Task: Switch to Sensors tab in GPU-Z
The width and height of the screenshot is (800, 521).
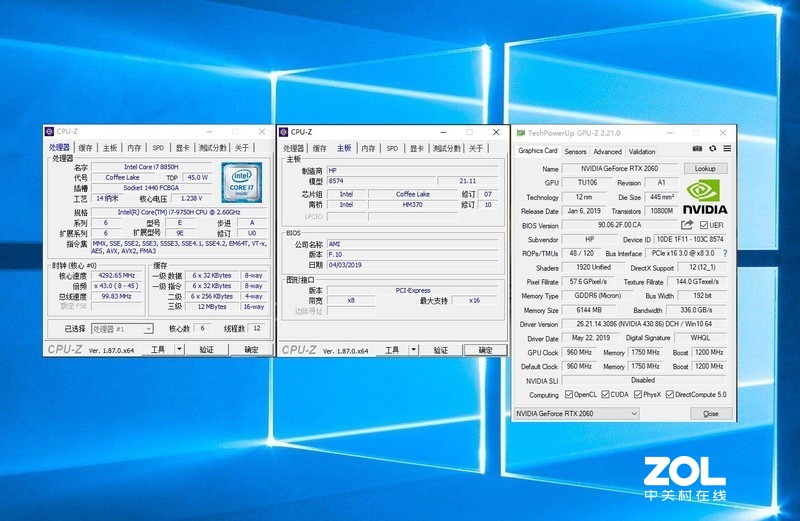Action: (575, 152)
